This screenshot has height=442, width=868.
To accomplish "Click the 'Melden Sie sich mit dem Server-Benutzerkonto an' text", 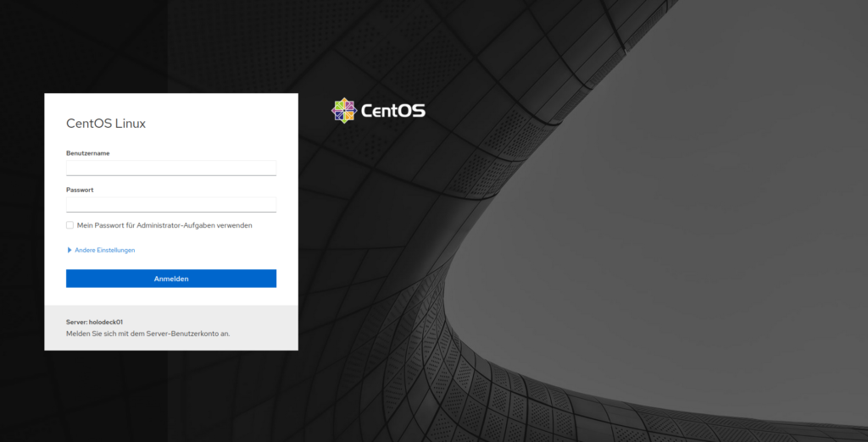I will pyautogui.click(x=147, y=334).
